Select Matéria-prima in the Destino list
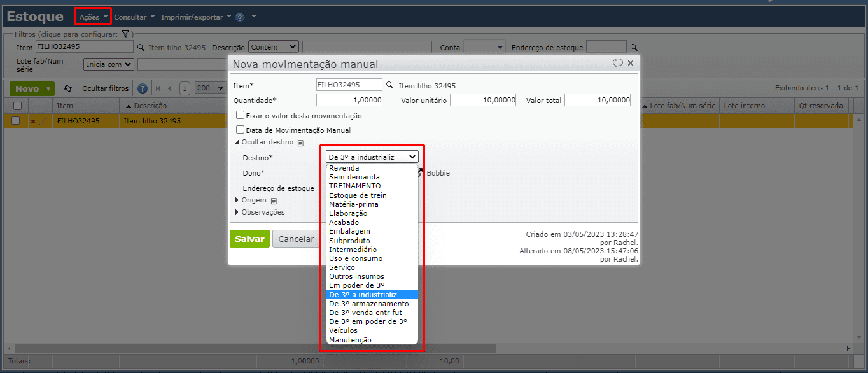Viewport: 868px width, 373px height. (x=372, y=204)
